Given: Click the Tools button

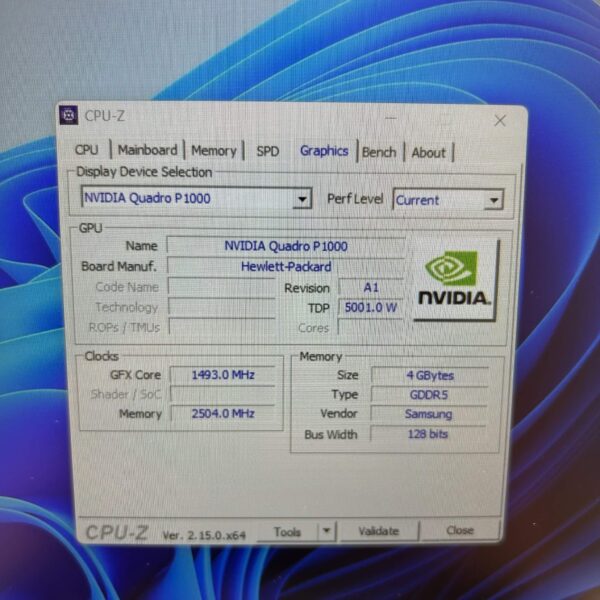Looking at the screenshot, I should tap(287, 532).
